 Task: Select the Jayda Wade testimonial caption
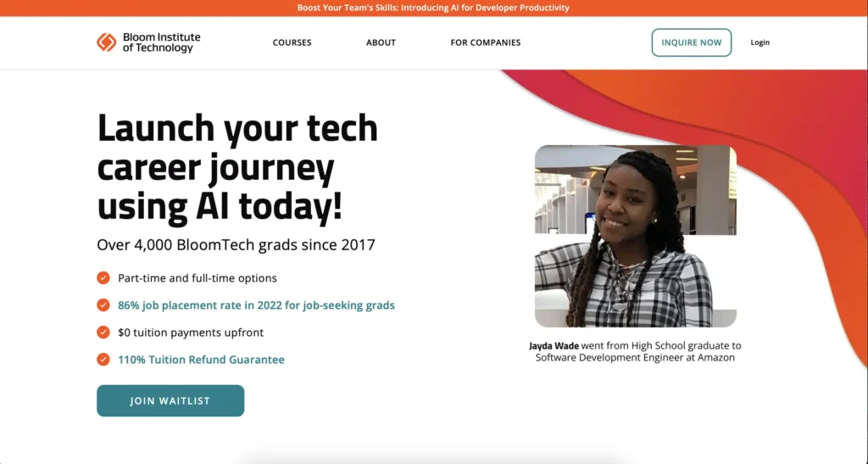coord(635,351)
